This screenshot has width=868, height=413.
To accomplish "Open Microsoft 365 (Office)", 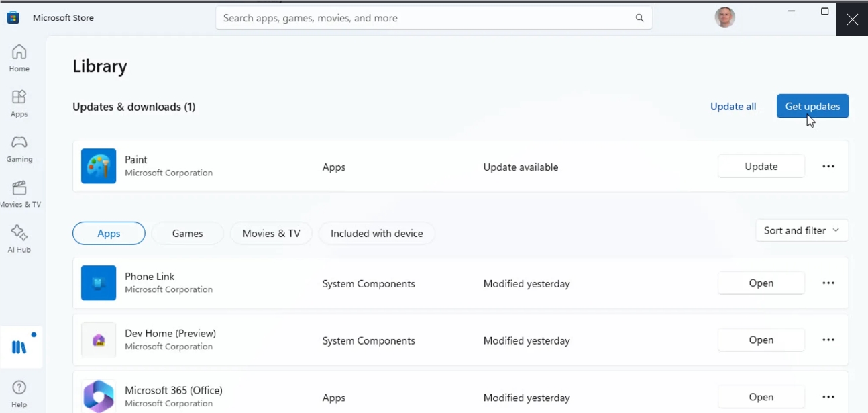I will 761,397.
